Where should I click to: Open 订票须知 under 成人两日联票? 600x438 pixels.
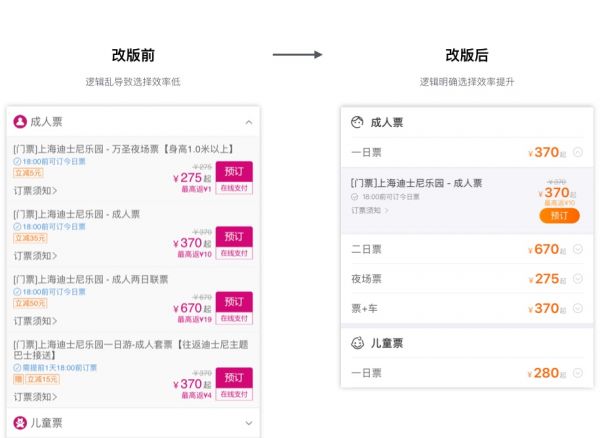(35, 321)
